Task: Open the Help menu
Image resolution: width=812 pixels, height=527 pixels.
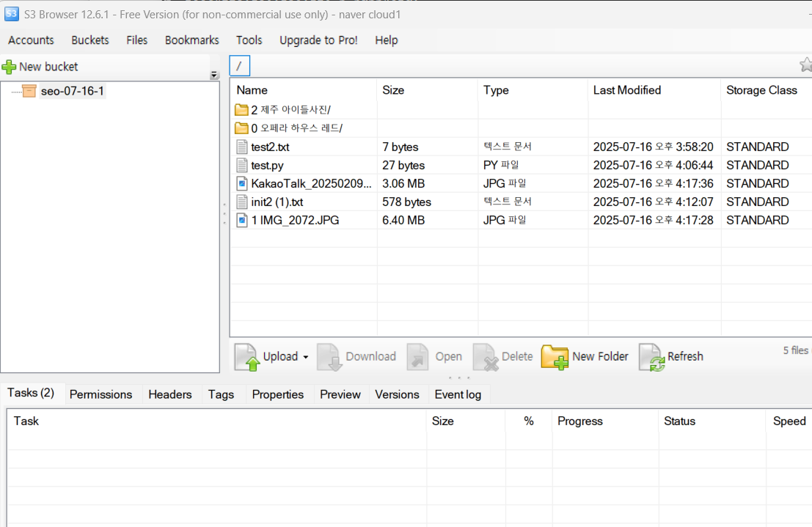Action: click(387, 40)
